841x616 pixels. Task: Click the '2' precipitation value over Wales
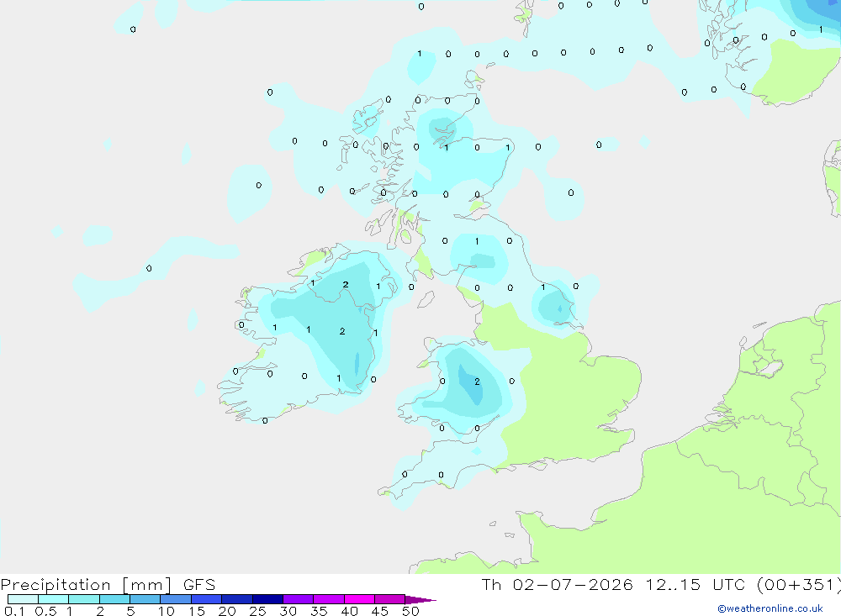coord(477,382)
